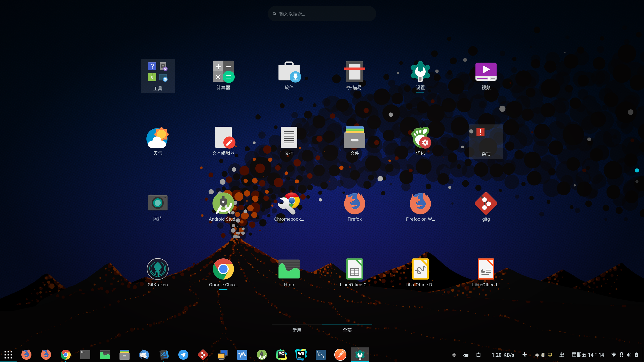Open WebStorm from the taskbar
Screen dimensions: 644x362
[301, 355]
